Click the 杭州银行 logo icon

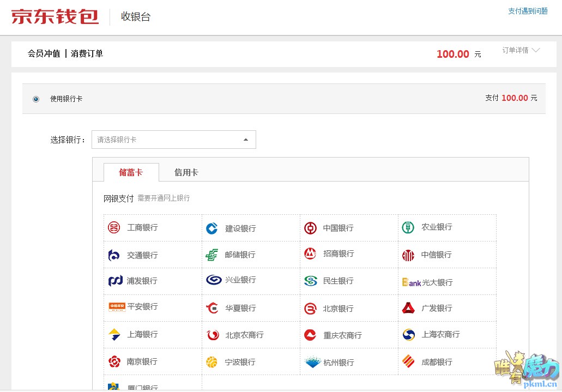click(x=312, y=362)
